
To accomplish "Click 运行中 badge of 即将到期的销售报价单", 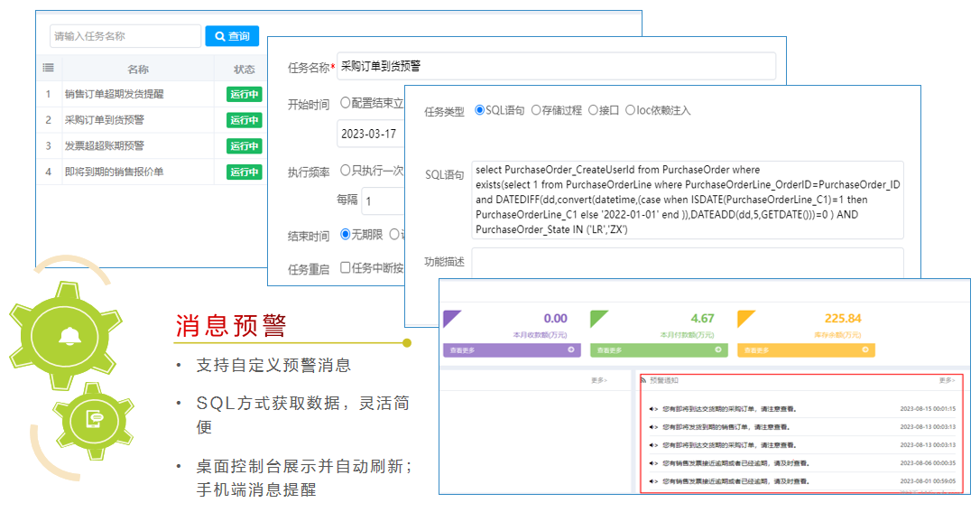I will 244,172.
